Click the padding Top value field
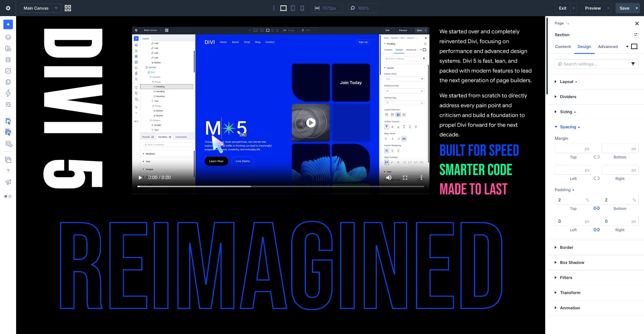 click(573, 200)
